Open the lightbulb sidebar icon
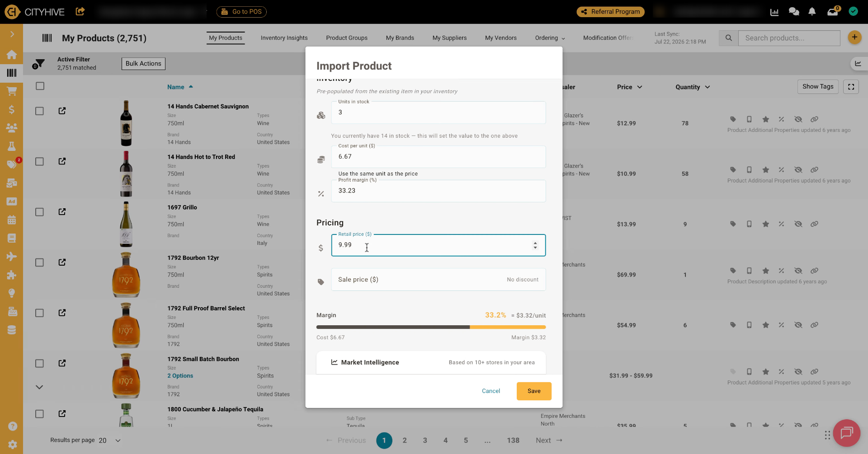The height and width of the screenshot is (454, 868). click(12, 293)
